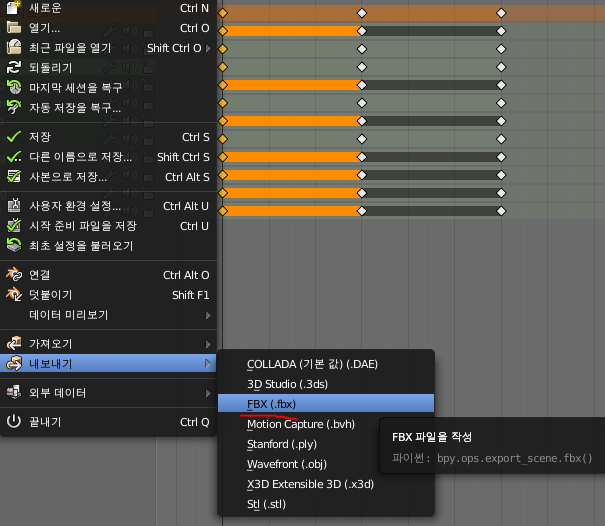The width and height of the screenshot is (605, 526).
Task: Click the 연결 link icon
Action: (14, 275)
